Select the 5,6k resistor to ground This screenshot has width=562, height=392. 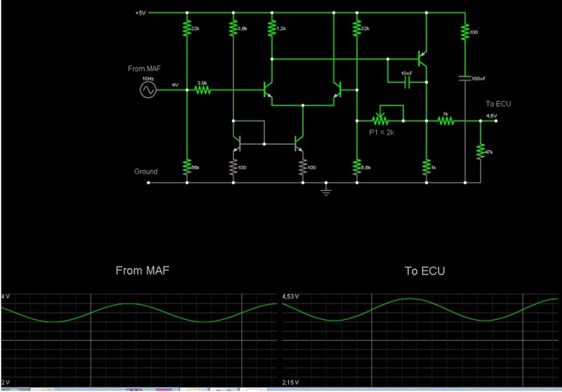pos(357,167)
